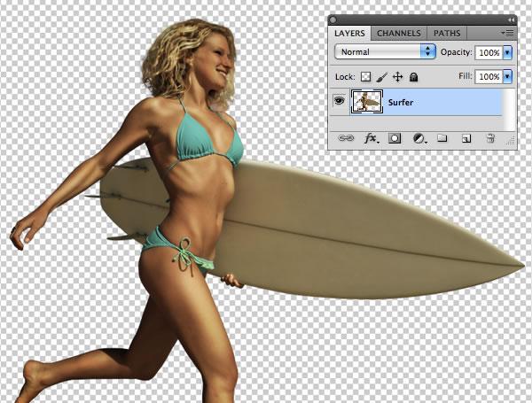Viewport: 532px width, 403px height.
Task: Close the Layers panel via round button
Action: coord(333,20)
